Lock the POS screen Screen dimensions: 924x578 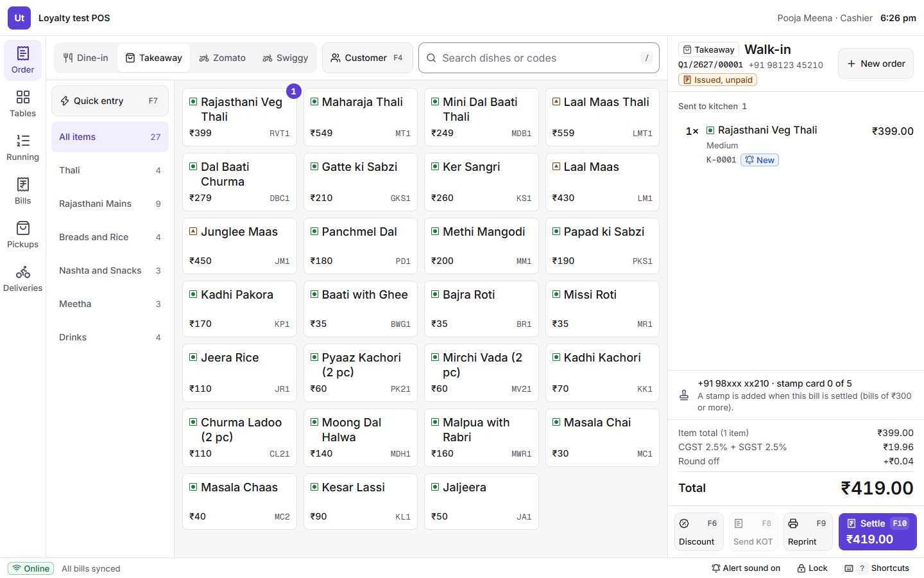click(812, 568)
